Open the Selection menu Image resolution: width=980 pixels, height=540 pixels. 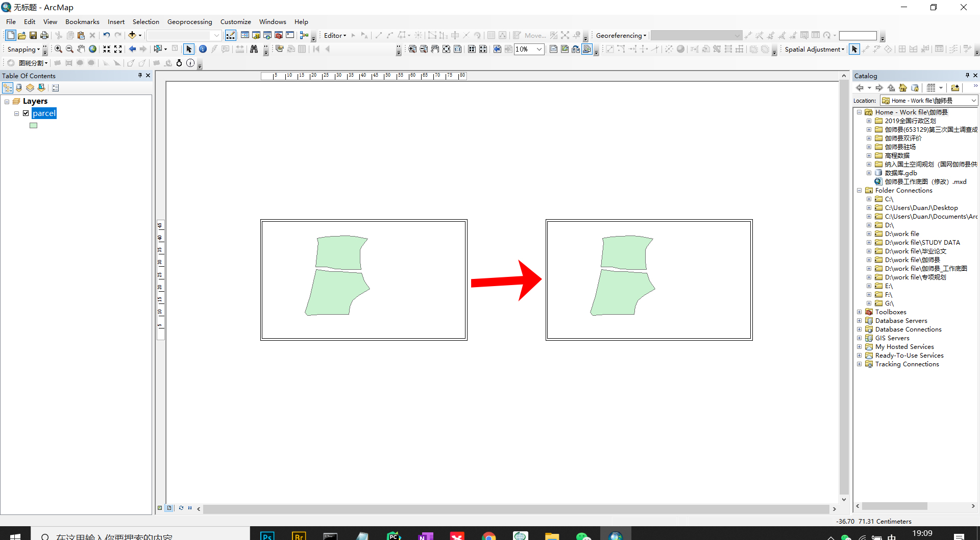click(146, 21)
